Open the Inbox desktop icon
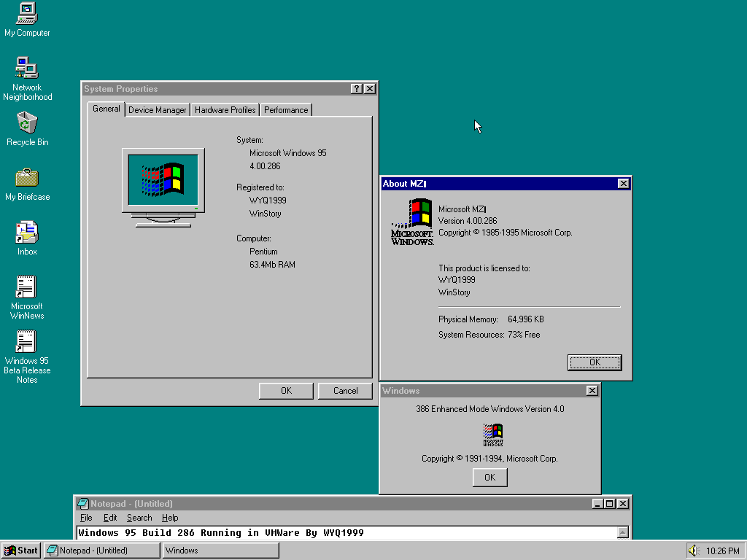 pyautogui.click(x=27, y=233)
